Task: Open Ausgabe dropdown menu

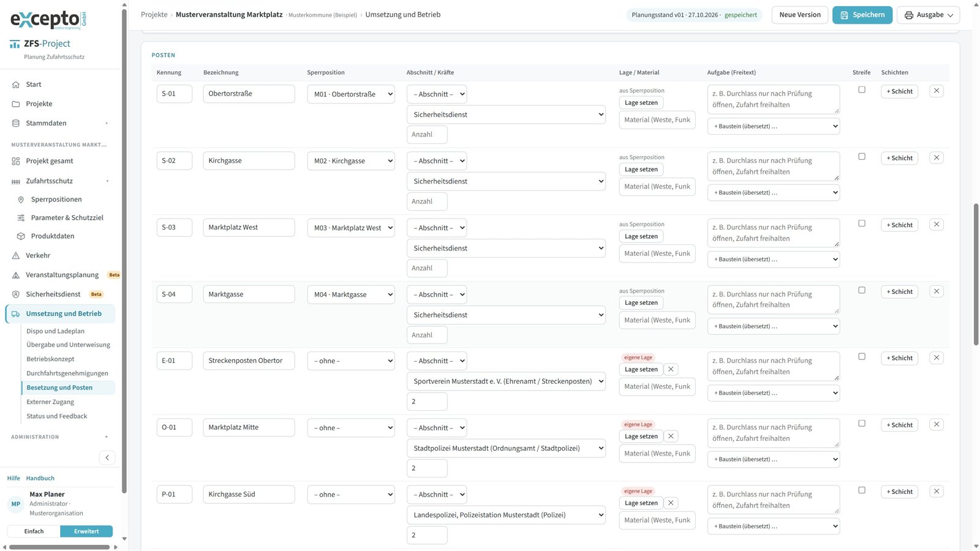Action: (929, 15)
